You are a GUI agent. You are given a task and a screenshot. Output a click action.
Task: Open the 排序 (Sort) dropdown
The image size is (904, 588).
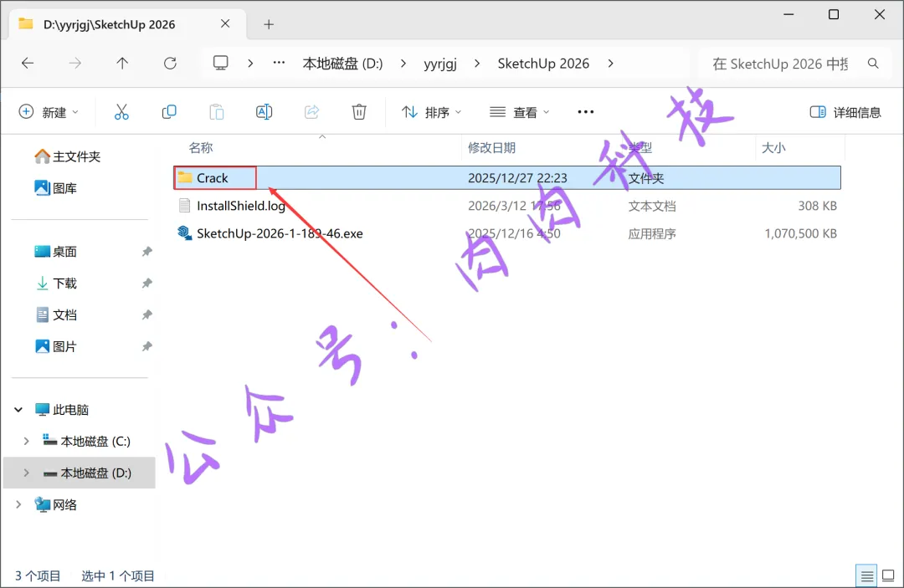(x=431, y=112)
